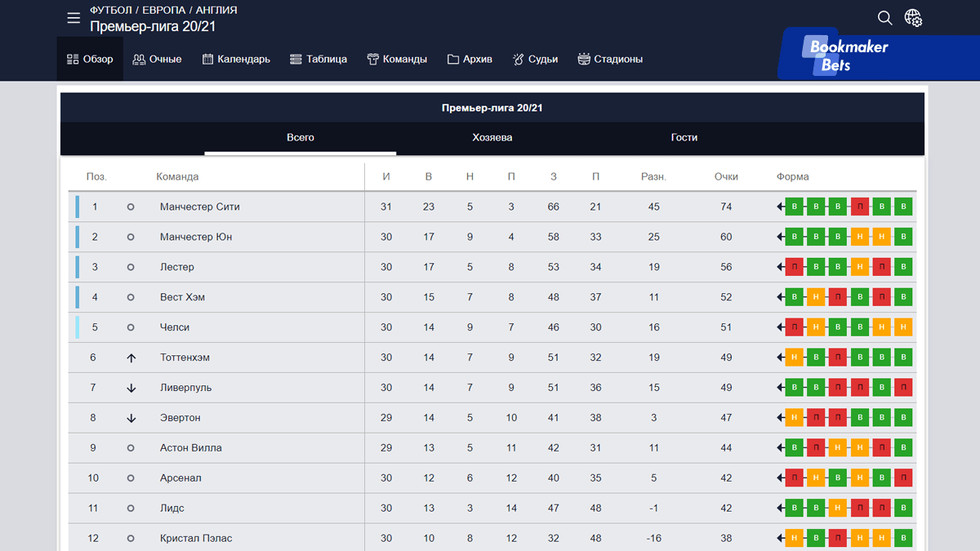
Task: Open the hamburger menu icon
Action: click(73, 18)
